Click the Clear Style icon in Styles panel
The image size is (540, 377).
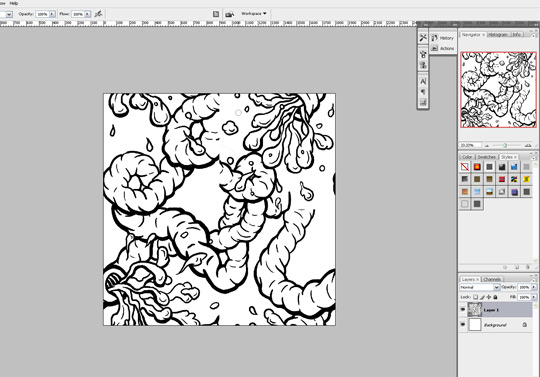(x=505, y=267)
